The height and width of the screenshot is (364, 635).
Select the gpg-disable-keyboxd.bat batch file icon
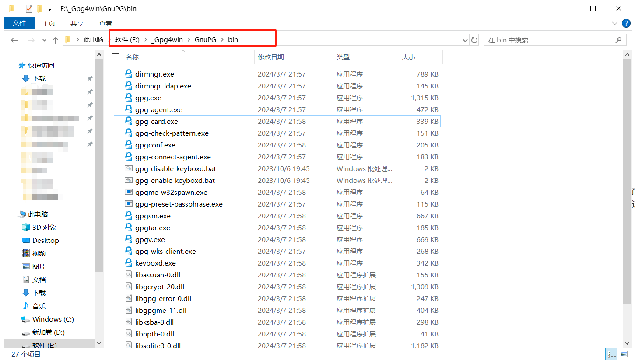click(129, 168)
